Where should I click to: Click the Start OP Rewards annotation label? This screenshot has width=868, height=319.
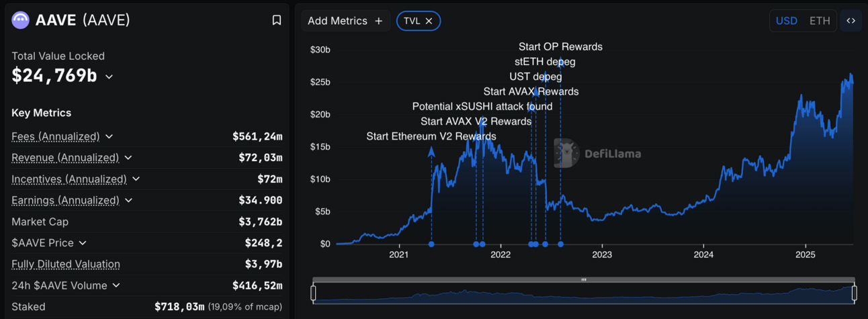point(560,47)
